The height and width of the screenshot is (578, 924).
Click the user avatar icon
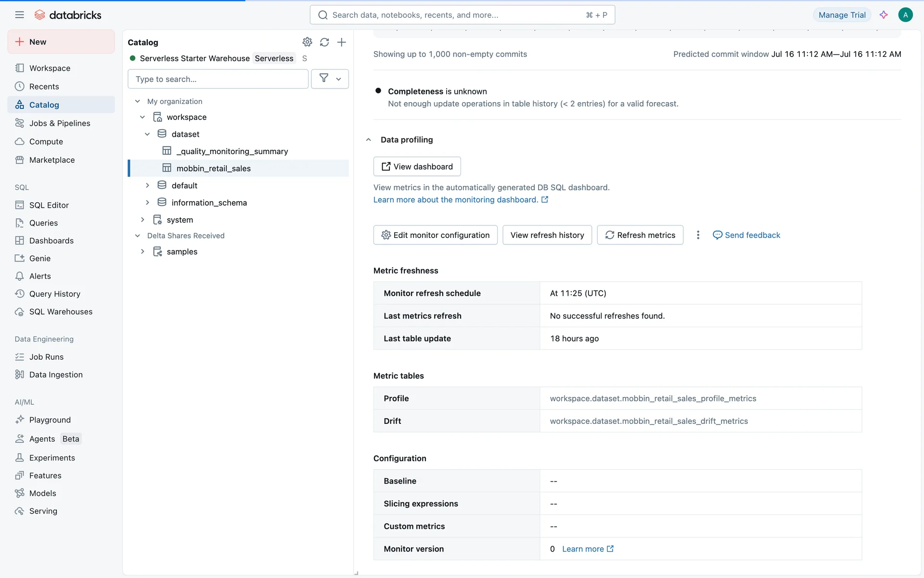[905, 15]
